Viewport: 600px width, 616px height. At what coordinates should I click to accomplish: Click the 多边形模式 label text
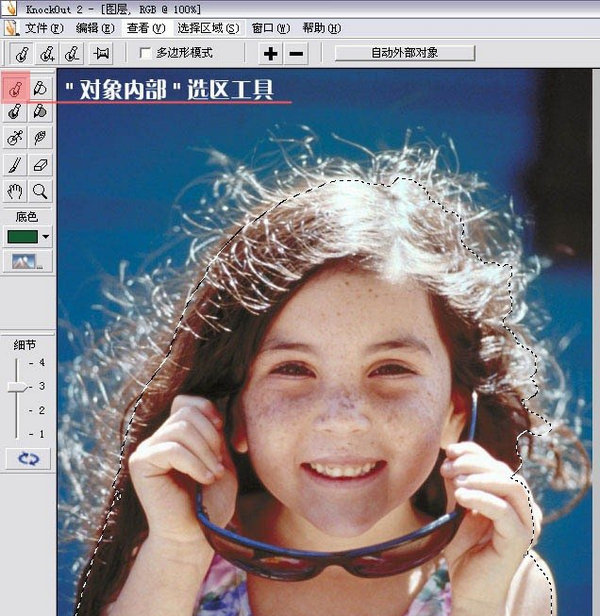point(184,53)
